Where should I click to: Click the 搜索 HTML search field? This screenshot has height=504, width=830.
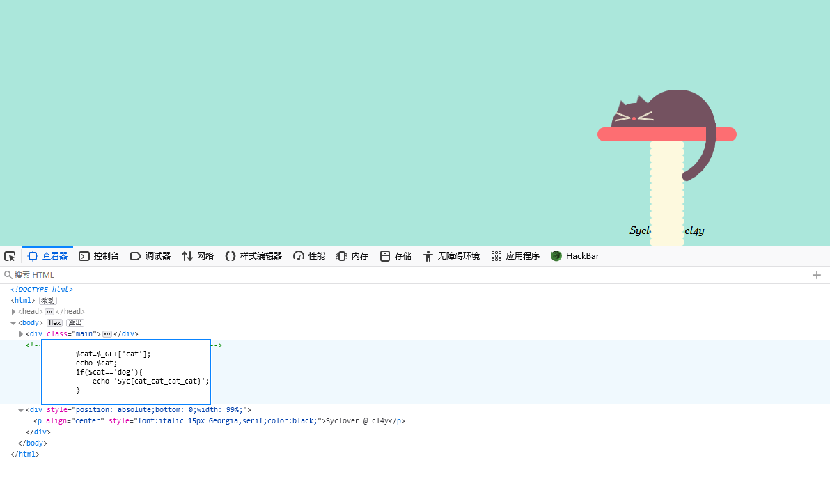(x=402, y=275)
